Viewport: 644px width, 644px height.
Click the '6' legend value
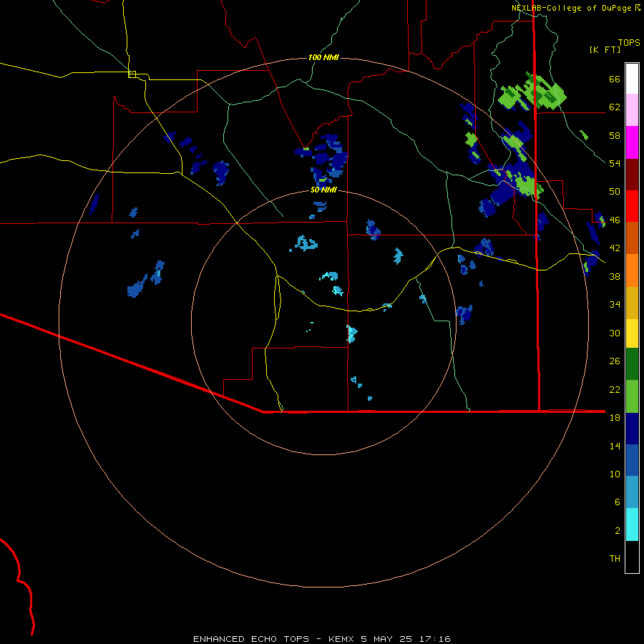click(618, 502)
